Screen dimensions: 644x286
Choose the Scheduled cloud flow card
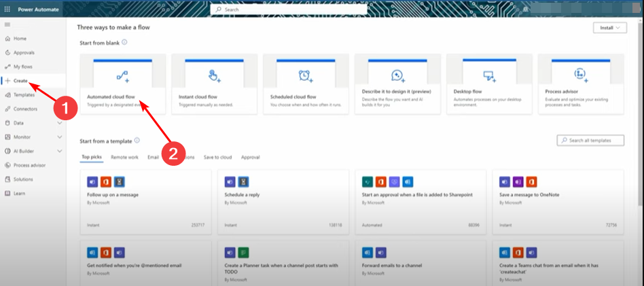(306, 84)
